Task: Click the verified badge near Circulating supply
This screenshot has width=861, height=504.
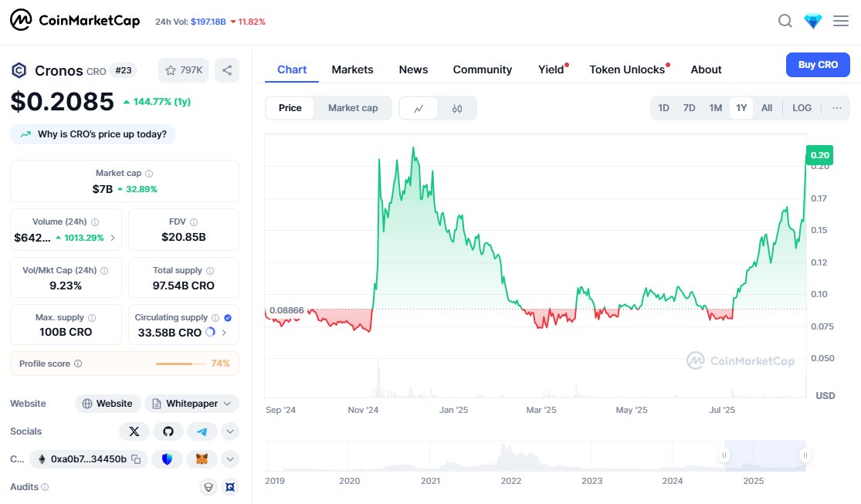Action: point(228,318)
